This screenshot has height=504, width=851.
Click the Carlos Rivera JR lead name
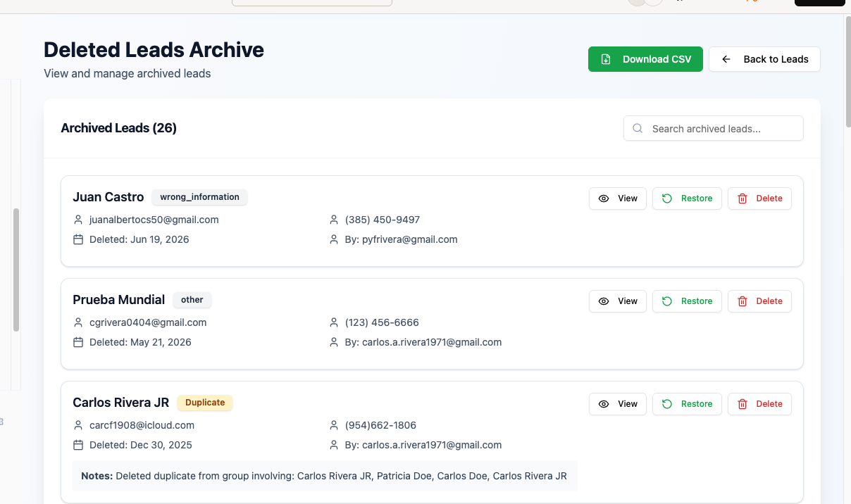121,403
